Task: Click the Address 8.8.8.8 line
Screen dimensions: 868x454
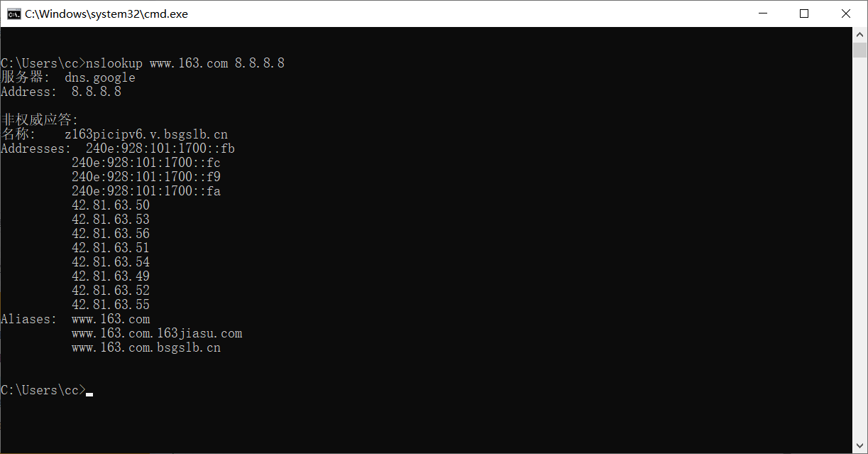Action: coord(61,92)
